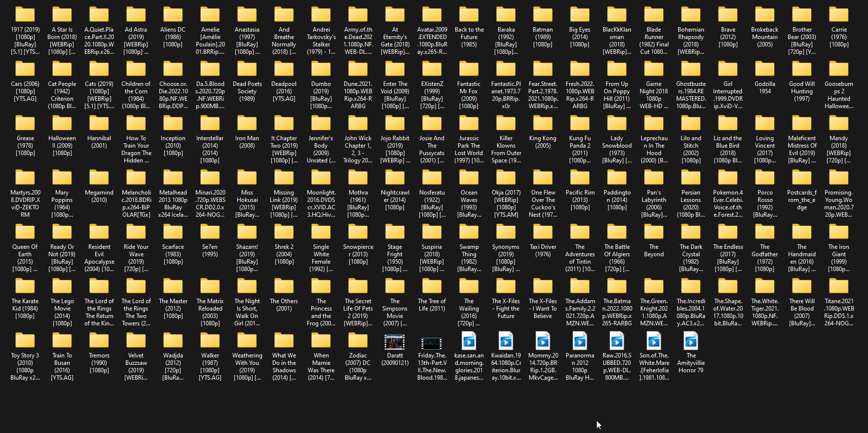Viewport: 868px width, 433px height.
Task: Click the Big Eyes (2014) folder icon
Action: pos(580,15)
